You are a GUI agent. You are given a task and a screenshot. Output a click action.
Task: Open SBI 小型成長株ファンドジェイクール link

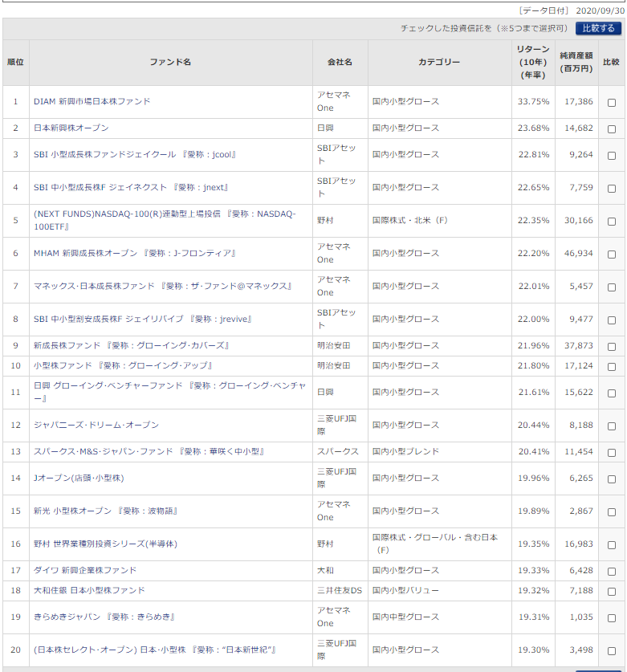coord(135,155)
